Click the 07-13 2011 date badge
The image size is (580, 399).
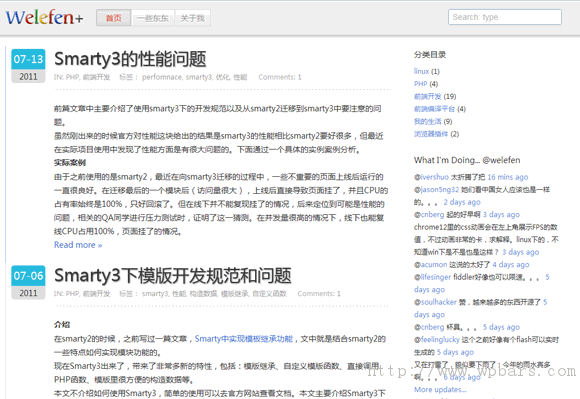coord(28,66)
